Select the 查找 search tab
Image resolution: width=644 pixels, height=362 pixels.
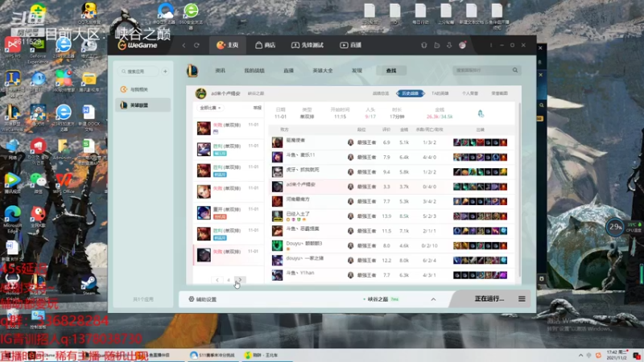pyautogui.click(x=391, y=71)
